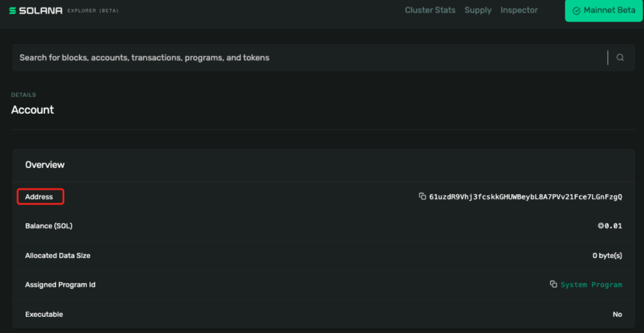The height and width of the screenshot is (333, 644).
Task: Click the Executable row label
Action: [x=44, y=314]
